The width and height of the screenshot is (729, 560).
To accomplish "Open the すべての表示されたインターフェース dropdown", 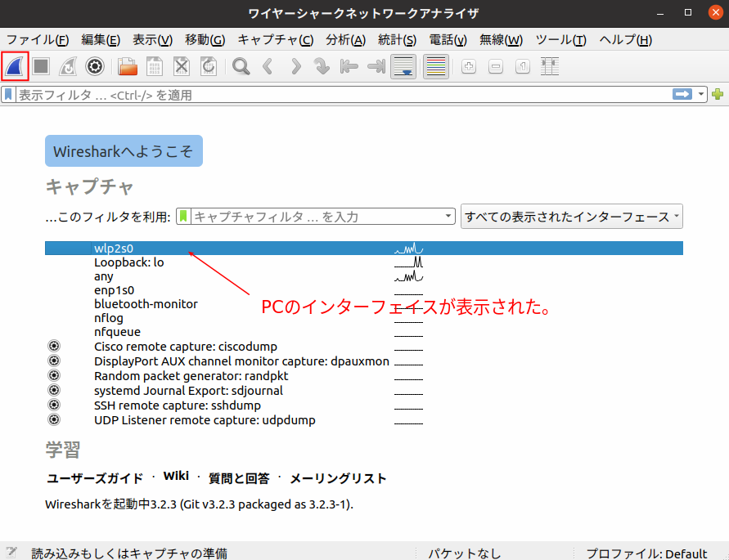I will click(x=571, y=217).
